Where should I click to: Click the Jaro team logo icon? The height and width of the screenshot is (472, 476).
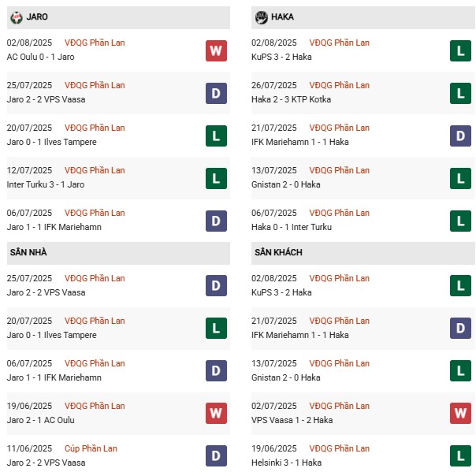coord(16,17)
